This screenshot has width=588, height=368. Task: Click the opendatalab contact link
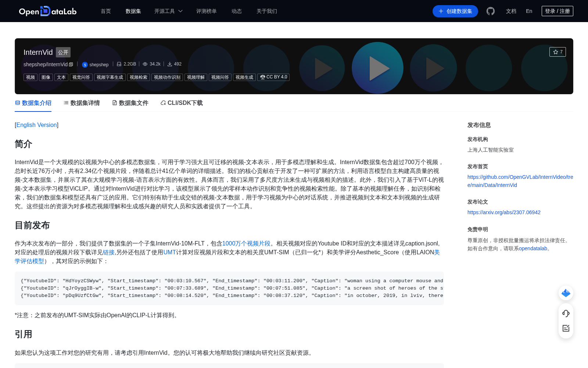click(x=533, y=248)
